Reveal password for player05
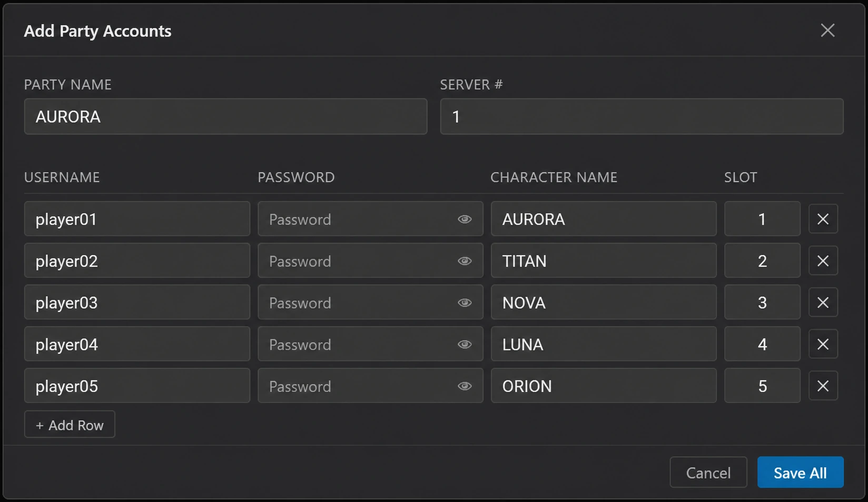 pyautogui.click(x=465, y=386)
